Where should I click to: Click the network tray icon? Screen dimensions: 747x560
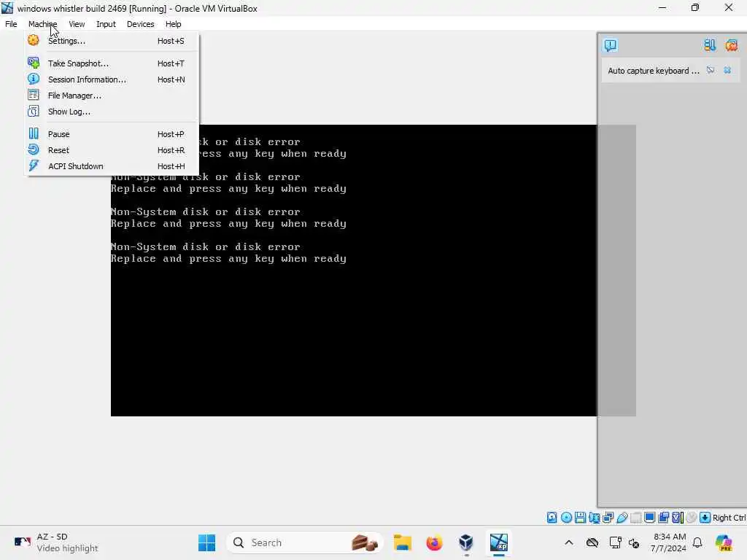(x=615, y=542)
